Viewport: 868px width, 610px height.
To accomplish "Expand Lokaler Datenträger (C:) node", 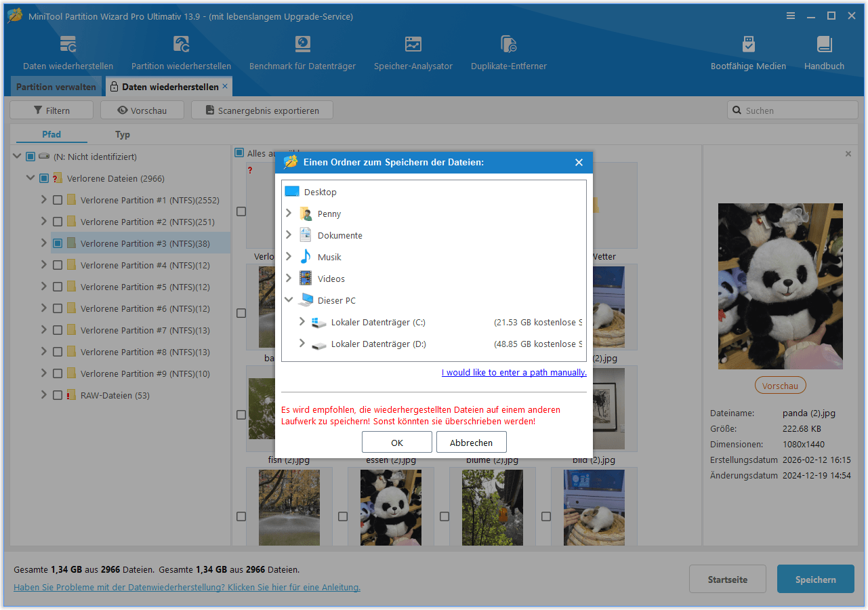I will (x=302, y=322).
